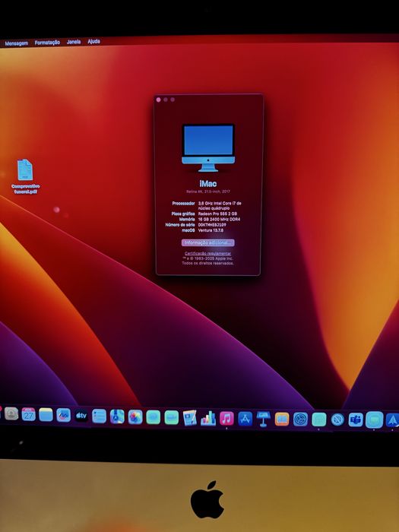The width and height of the screenshot is (399, 532).
Task: Click the Retina 4K, 21.5-inch, 2017 subtitle
Action: pyautogui.click(x=208, y=192)
